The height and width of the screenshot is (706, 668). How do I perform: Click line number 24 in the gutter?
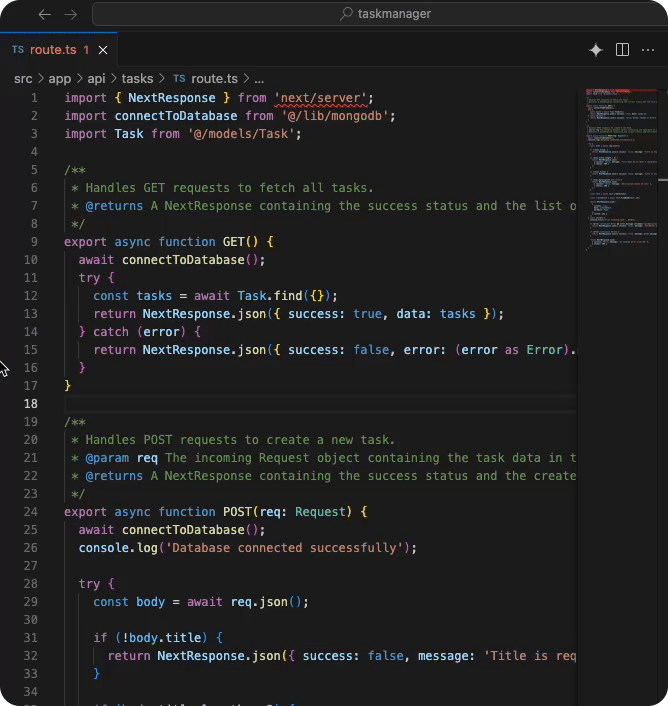(30, 512)
